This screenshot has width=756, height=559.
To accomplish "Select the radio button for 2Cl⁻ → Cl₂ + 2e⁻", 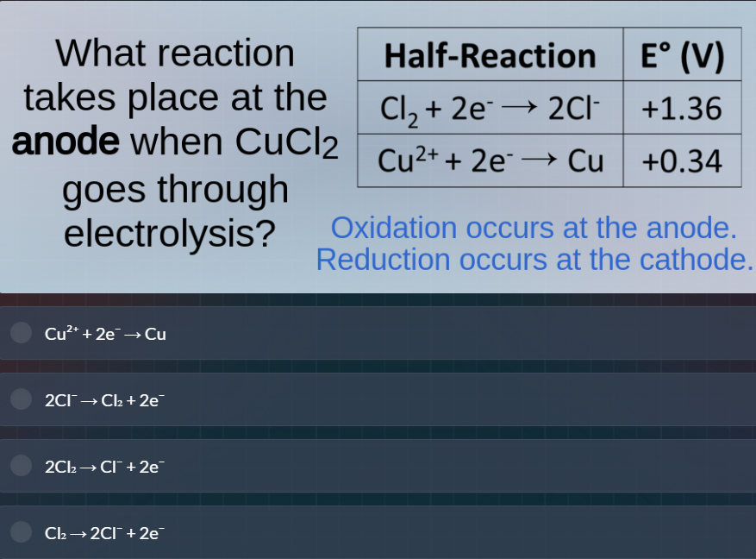I will (20, 399).
